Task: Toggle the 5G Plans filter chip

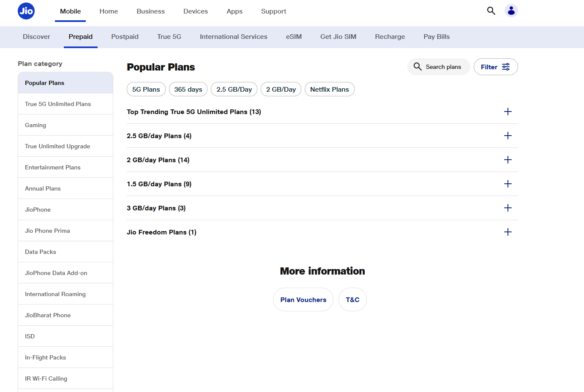Action: 146,89
